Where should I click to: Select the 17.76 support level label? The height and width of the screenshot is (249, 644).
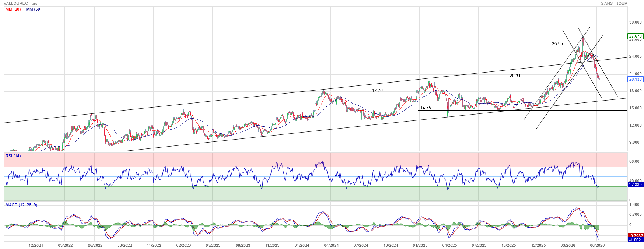click(x=377, y=91)
